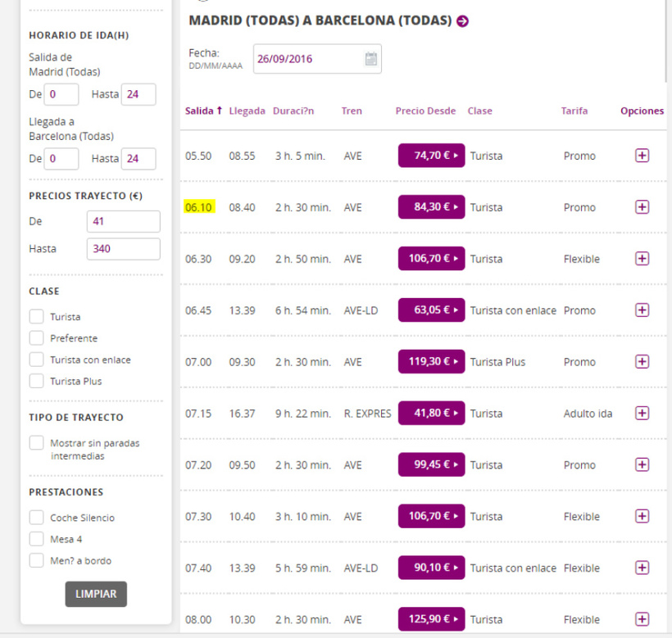This screenshot has width=672, height=638.
Task: Open plus icon for the 06.45 AVE-LD train
Action: tap(642, 310)
